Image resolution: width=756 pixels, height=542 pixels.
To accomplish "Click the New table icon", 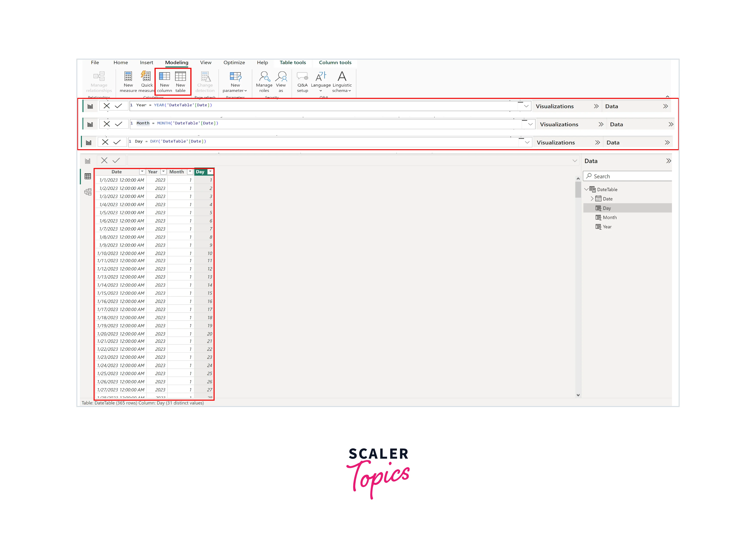I will 180,77.
